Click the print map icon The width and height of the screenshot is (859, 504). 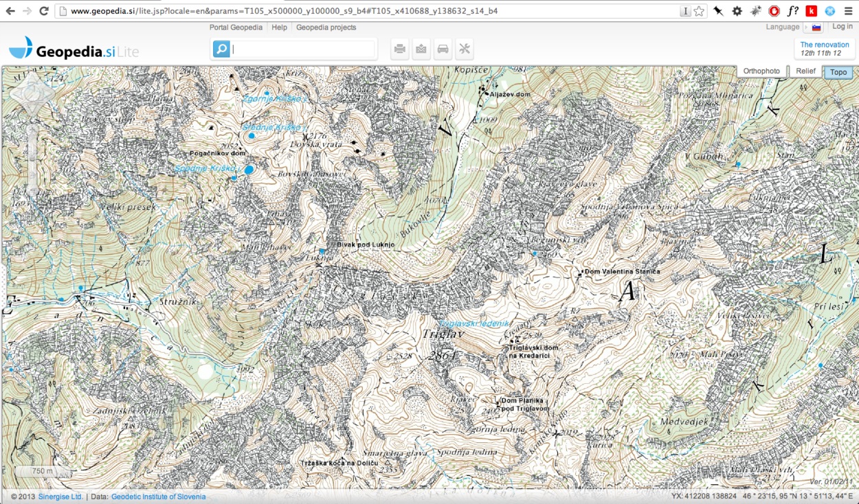(400, 49)
